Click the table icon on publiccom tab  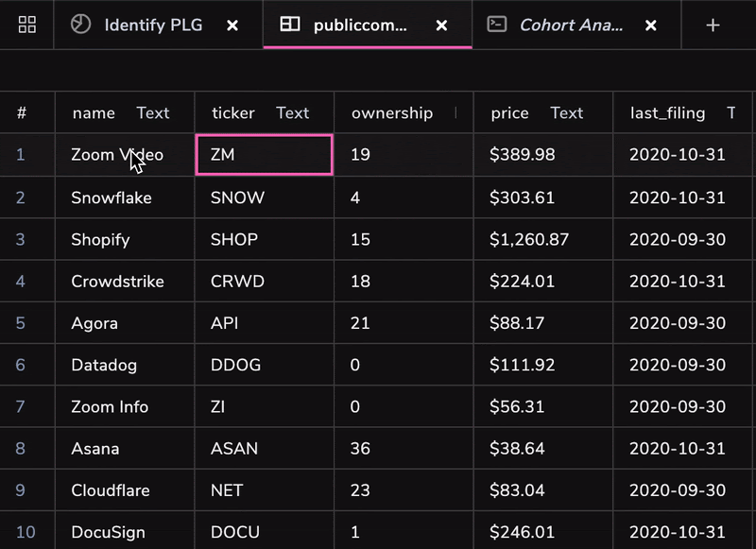pyautogui.click(x=290, y=25)
